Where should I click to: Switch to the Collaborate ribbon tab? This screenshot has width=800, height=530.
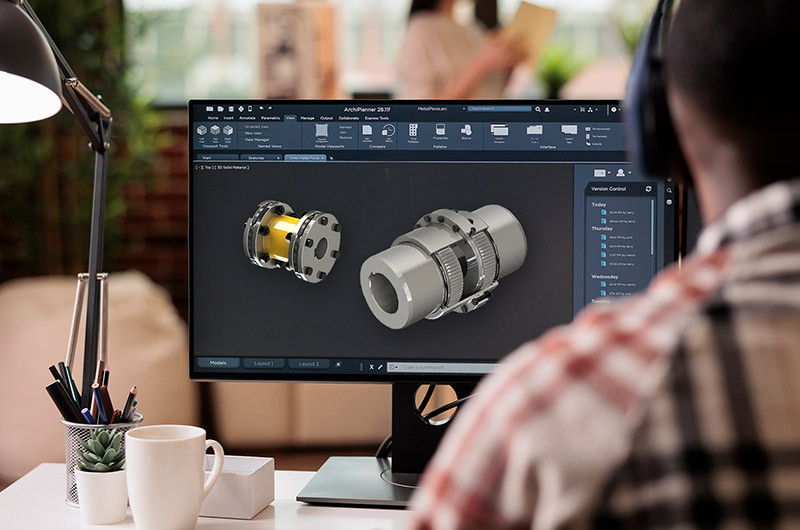tap(349, 118)
